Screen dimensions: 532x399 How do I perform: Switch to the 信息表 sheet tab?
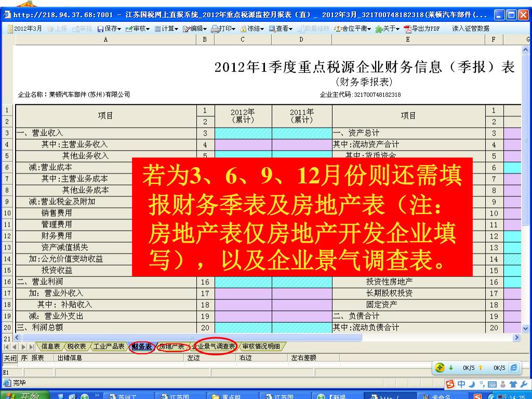(50, 347)
